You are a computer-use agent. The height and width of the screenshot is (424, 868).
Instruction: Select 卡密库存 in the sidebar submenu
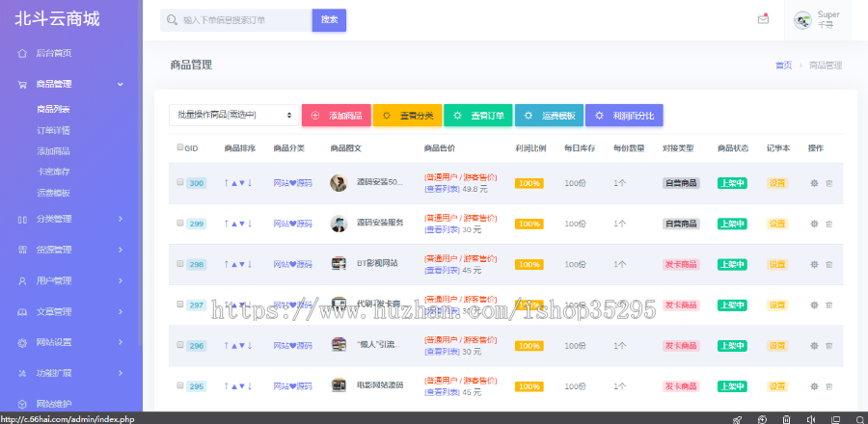[x=53, y=172]
